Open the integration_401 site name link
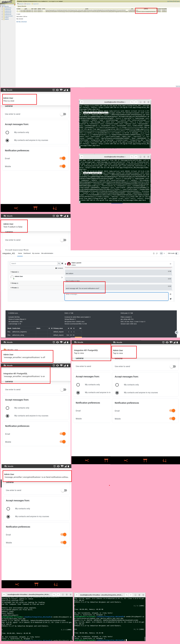 (9, 254)
